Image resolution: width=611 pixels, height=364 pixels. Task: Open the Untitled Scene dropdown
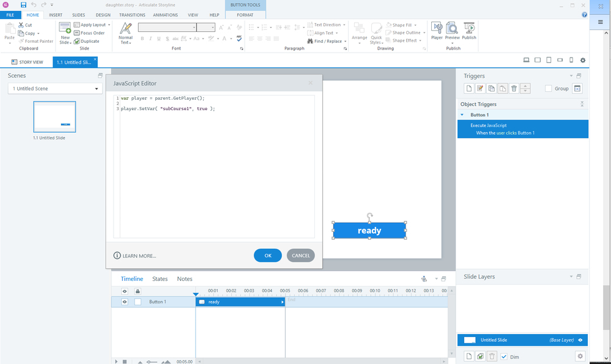[x=55, y=89]
